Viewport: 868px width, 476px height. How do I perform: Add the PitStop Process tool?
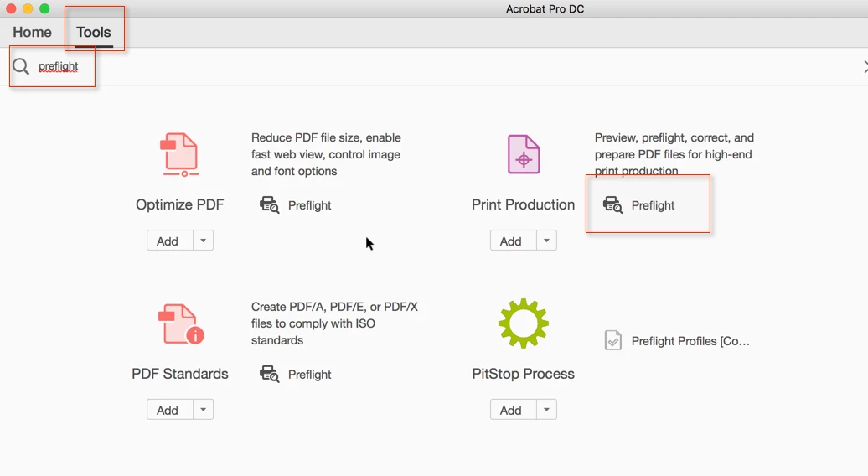513,410
